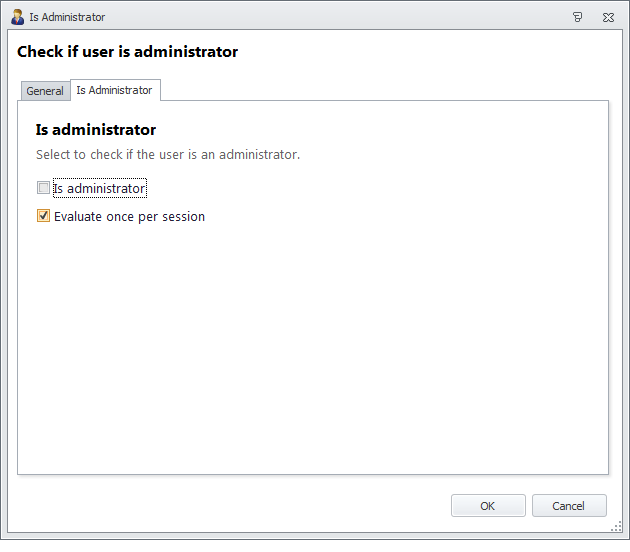Click the bold "Is administrator" section heading
Screen dimensions: 630x552
click(96, 130)
